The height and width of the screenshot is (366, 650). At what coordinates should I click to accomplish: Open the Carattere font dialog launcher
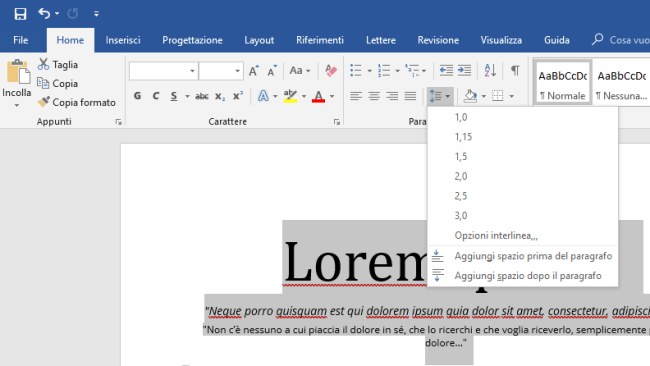[x=337, y=122]
